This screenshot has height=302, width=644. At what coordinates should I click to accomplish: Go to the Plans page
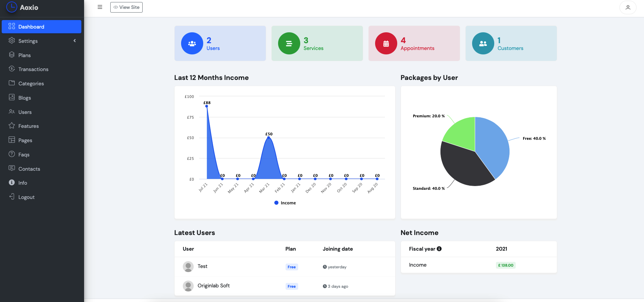coord(25,55)
